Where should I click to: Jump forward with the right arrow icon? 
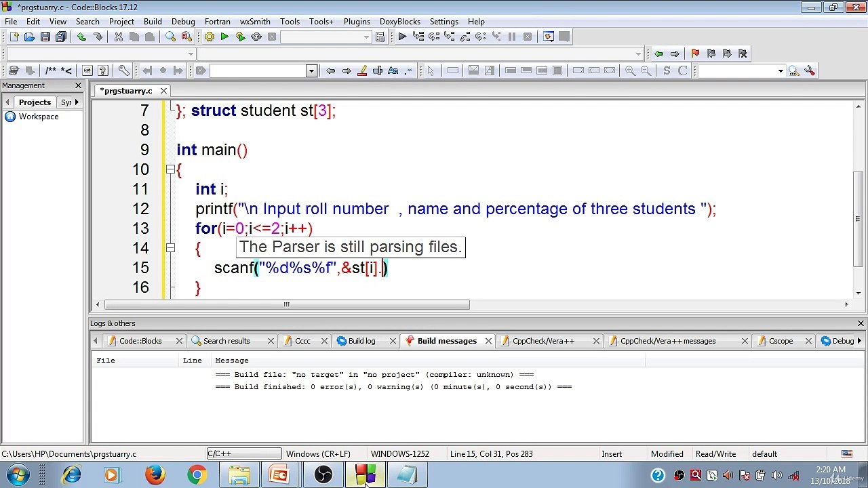point(675,54)
